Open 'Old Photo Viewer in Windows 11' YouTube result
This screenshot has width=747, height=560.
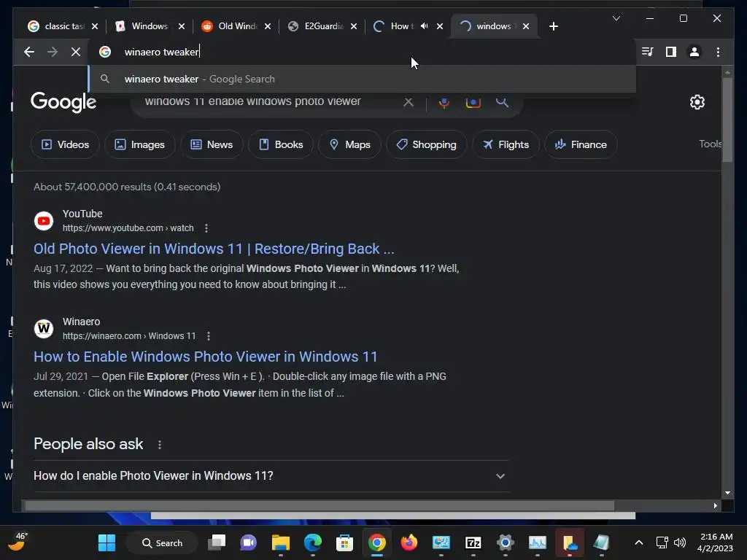tap(214, 249)
